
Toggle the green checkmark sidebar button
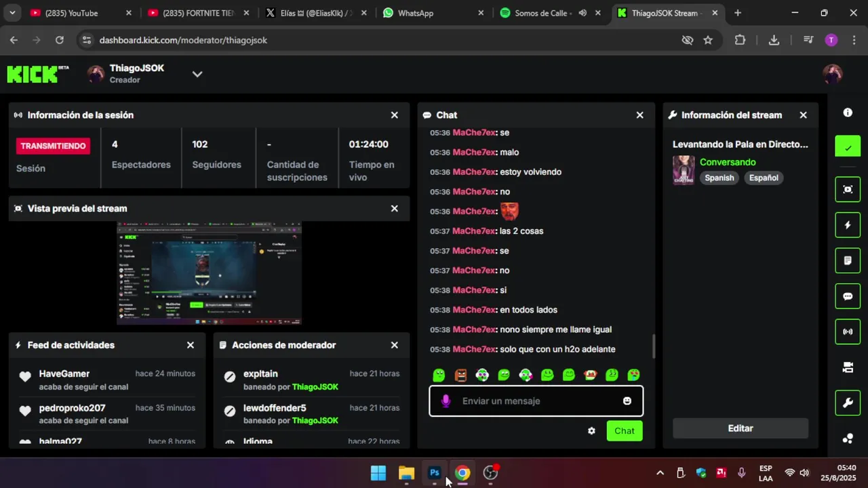point(848,146)
